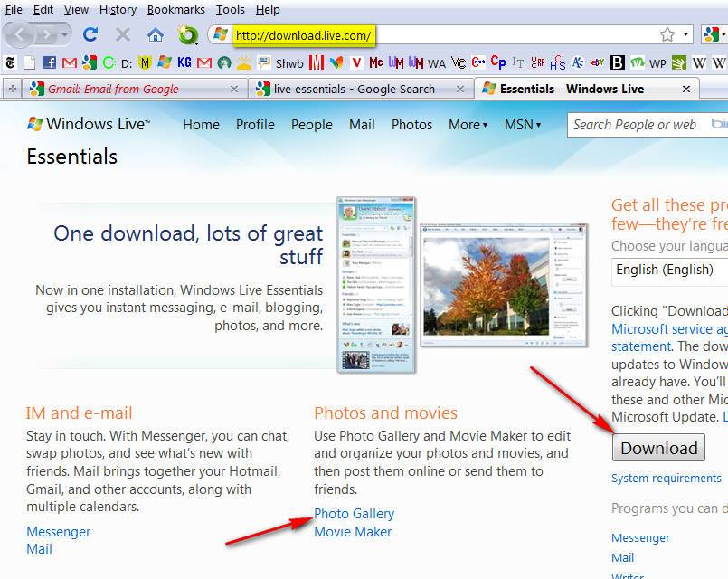The width and height of the screenshot is (728, 579).
Task: Open the Help menu
Action: point(268,9)
